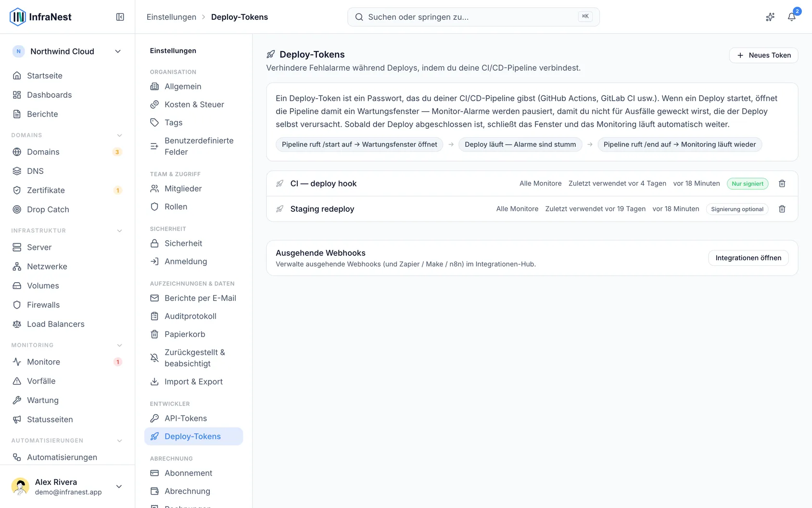The image size is (812, 508).
Task: Open Berichte per E-Mail settings
Action: (x=193, y=298)
